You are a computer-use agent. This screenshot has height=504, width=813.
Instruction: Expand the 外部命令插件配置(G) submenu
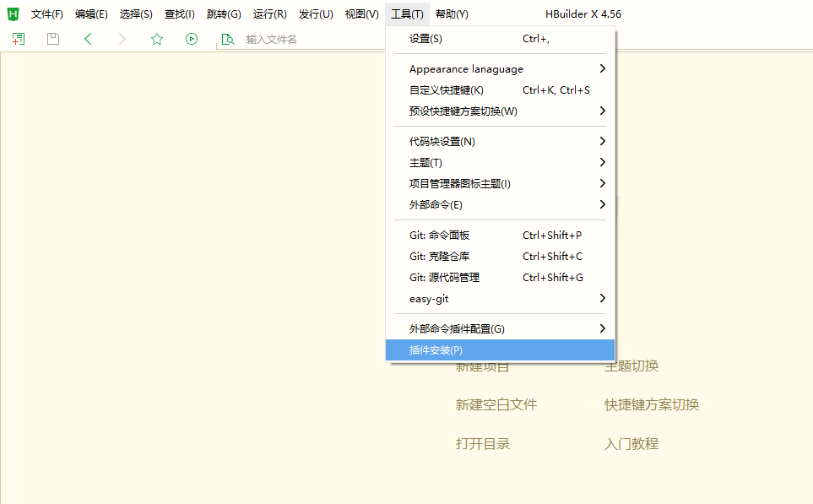coord(501,329)
